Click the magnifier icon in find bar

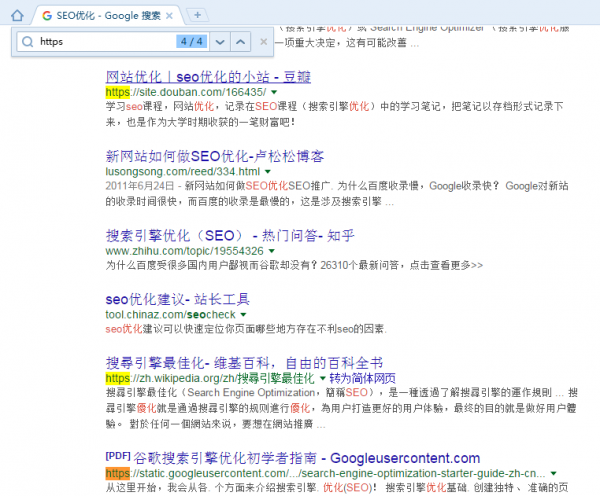click(26, 42)
